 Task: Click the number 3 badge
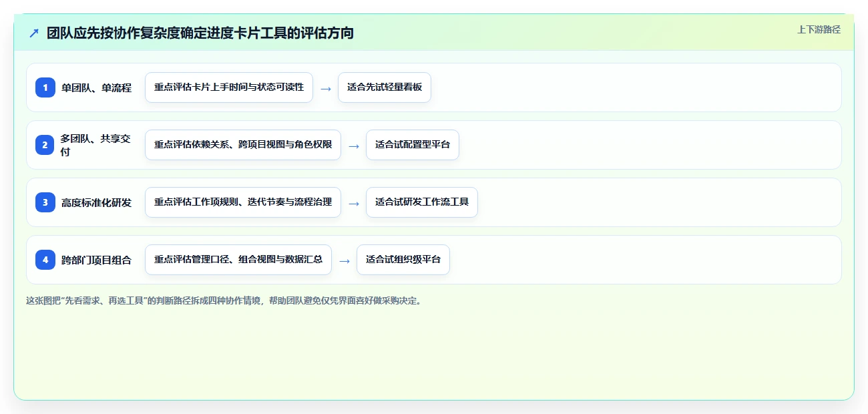[x=45, y=202]
